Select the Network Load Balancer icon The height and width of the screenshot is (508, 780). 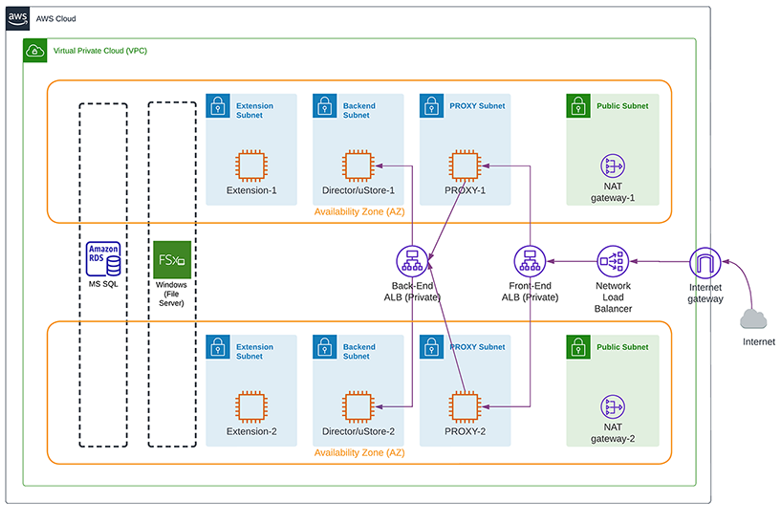pos(613,261)
